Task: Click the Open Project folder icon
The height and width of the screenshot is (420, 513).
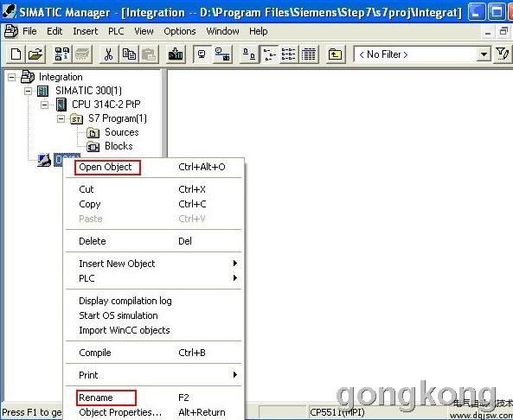Action: coord(35,54)
